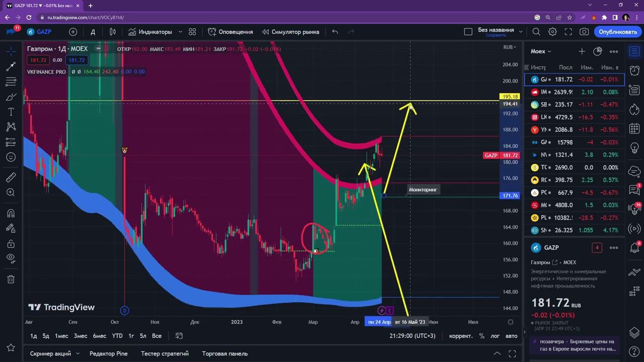Open the chart patterns tool group
The width and height of the screenshot is (644, 362).
coord(11,127)
